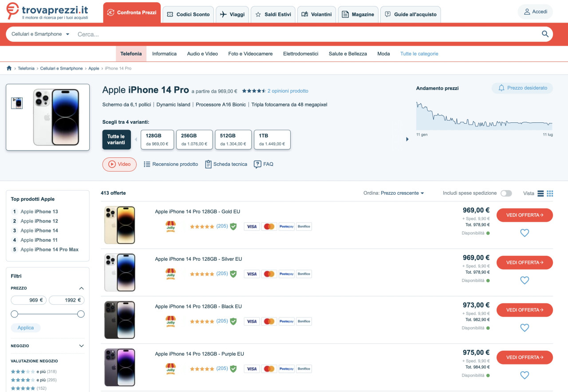This screenshot has height=392, width=568.
Task: Select Tutte le varianti option
Action: coord(116,139)
